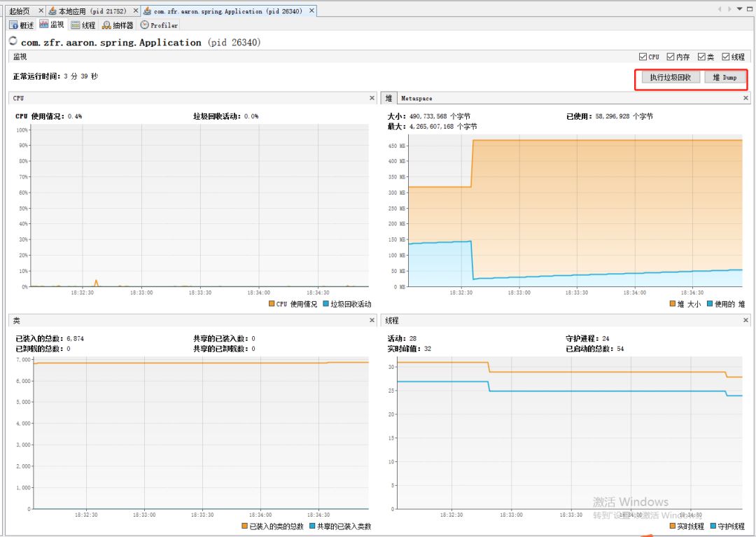Open the 概述 sub-tab

point(22,25)
